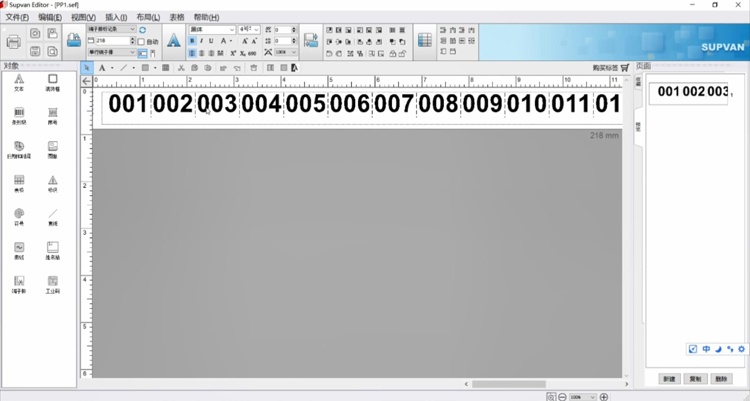The height and width of the screenshot is (401, 750).
Task: Select the arrow pointer tool
Action: coord(87,68)
